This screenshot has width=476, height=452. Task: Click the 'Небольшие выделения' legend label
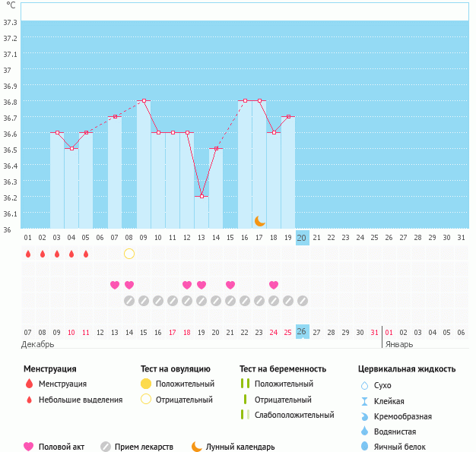tap(80, 400)
